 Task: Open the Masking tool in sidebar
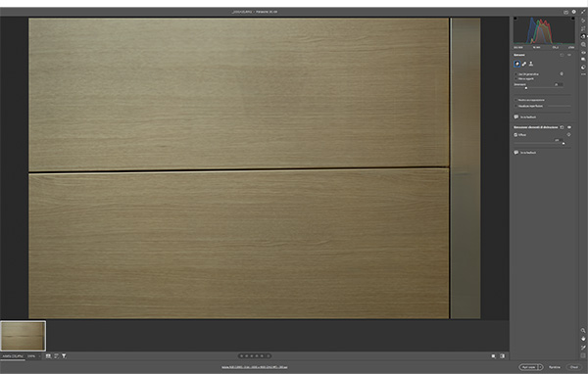583,44
